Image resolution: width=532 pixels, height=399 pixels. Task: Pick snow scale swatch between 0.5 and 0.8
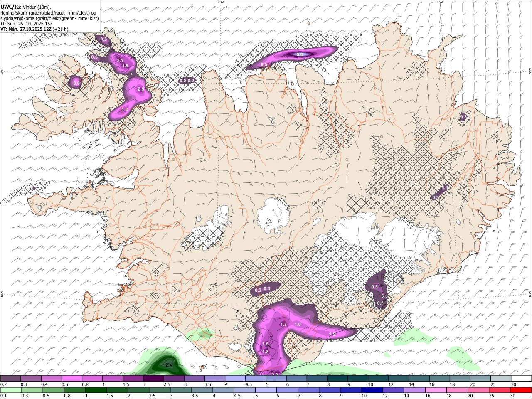coord(72,379)
